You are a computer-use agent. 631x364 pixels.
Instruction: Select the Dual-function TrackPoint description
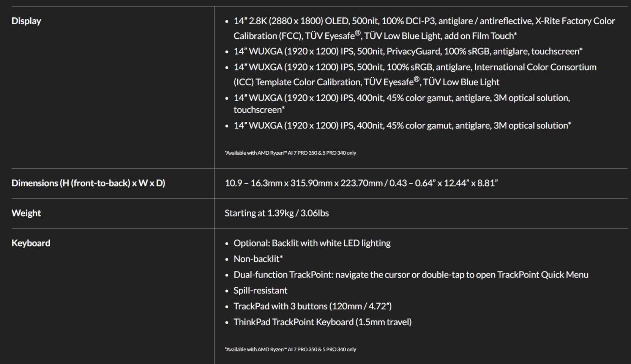411,275
